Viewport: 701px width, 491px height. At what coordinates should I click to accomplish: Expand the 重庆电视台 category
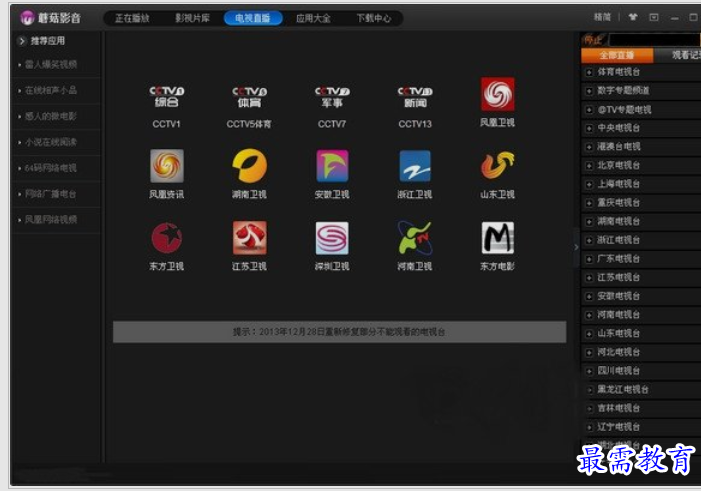589,203
